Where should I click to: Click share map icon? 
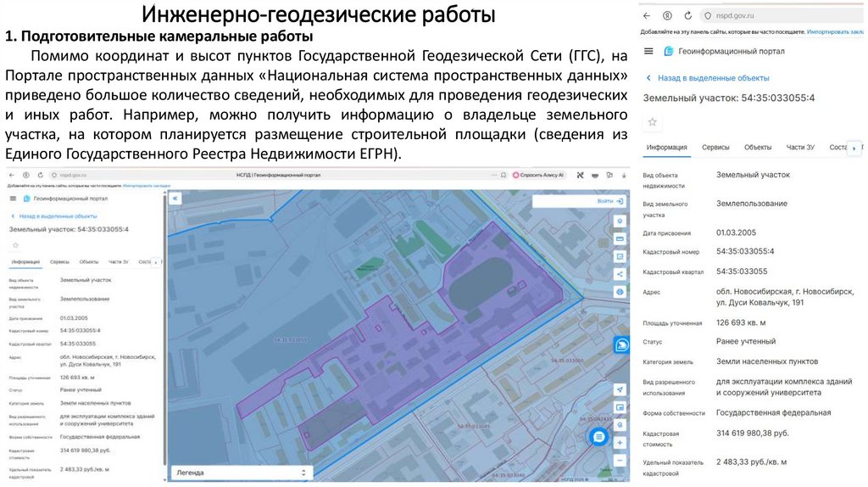620,274
